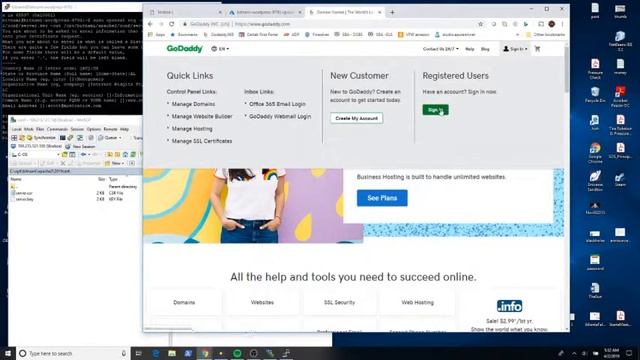Click the shopping cart icon on GoDaddy

(537, 49)
